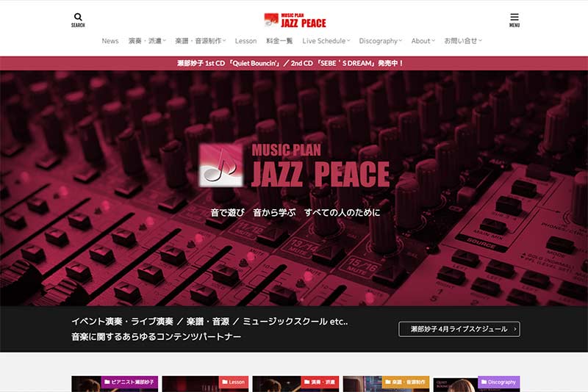
Task: Expand the 演奏・派遣 navigation dropdown
Action: pos(147,41)
